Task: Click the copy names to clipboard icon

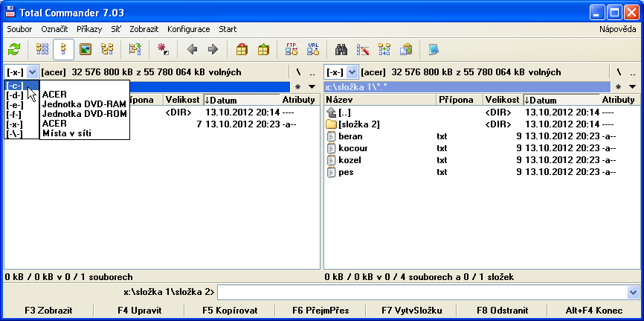Action: pyautogui.click(x=406, y=50)
